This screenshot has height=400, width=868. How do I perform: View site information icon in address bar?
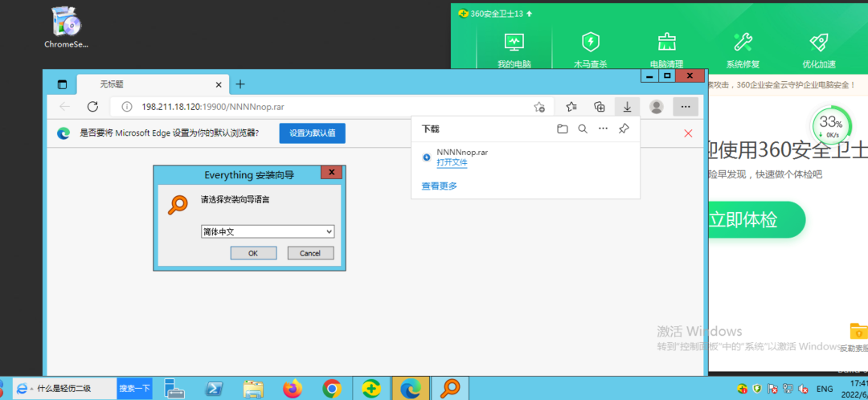coord(126,107)
